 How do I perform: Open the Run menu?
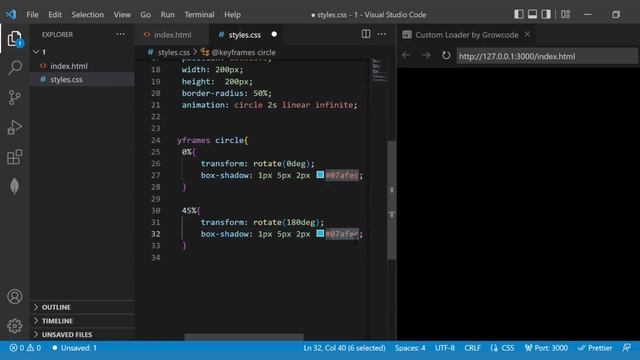click(x=167, y=15)
